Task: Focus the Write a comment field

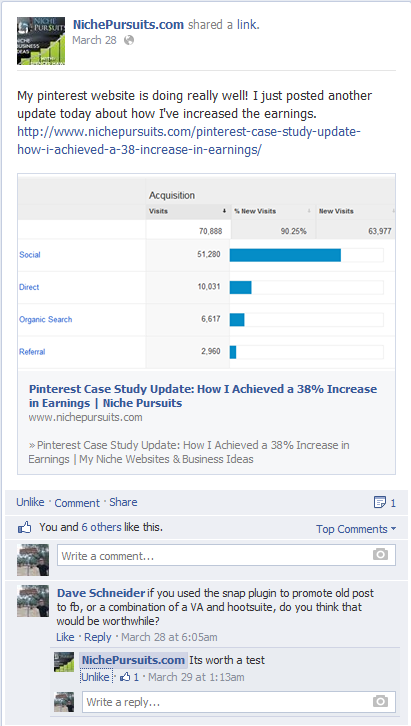Action: coord(226,555)
